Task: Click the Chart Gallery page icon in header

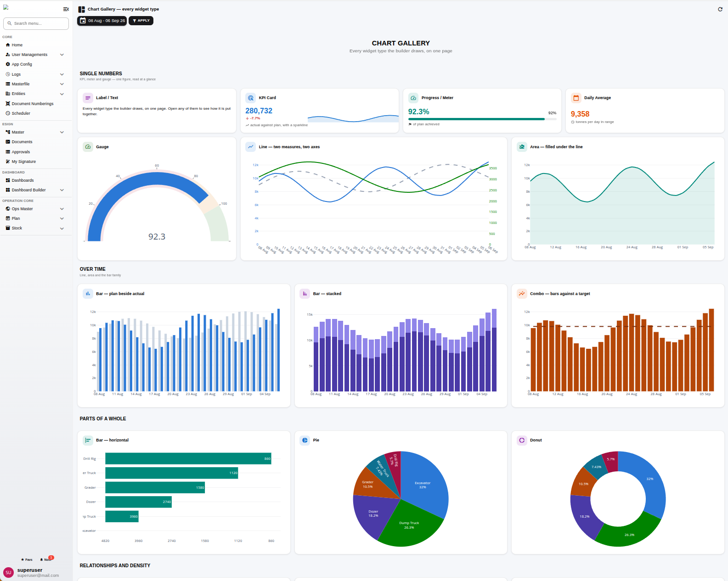Action: pos(81,9)
